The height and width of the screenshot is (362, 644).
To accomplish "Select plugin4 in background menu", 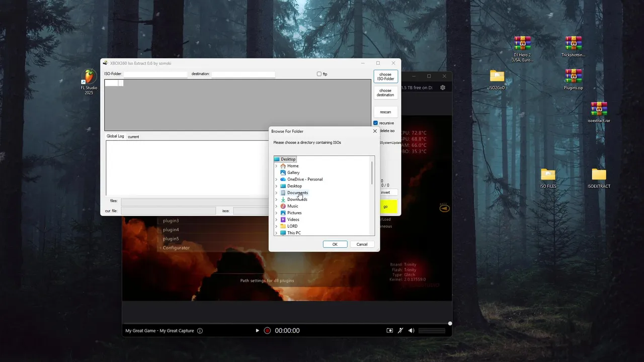I will pos(171,230).
